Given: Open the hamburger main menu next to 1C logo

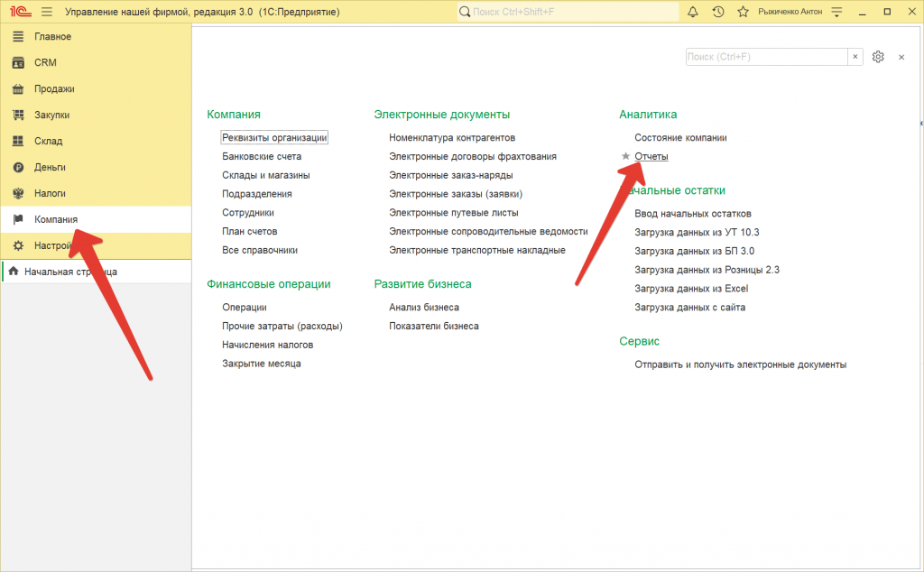Looking at the screenshot, I should (46, 12).
